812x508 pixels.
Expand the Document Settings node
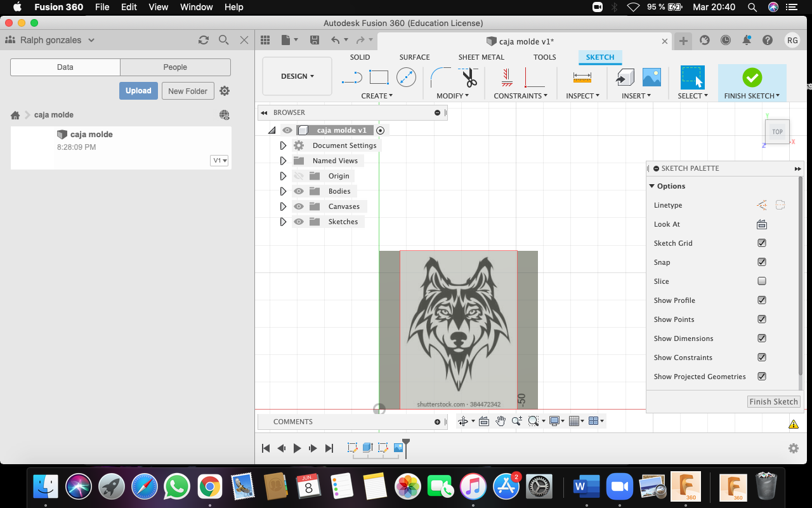(x=283, y=145)
